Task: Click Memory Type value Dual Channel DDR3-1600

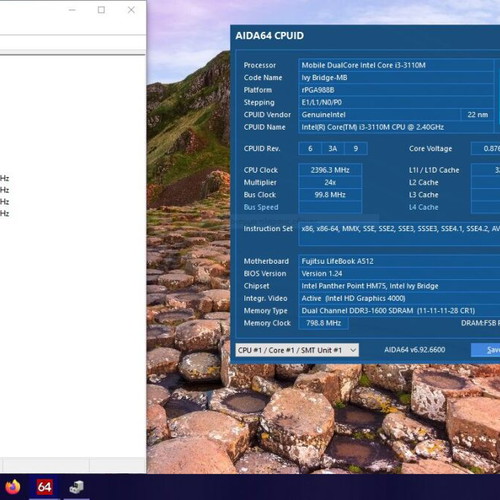Action: 399,310
